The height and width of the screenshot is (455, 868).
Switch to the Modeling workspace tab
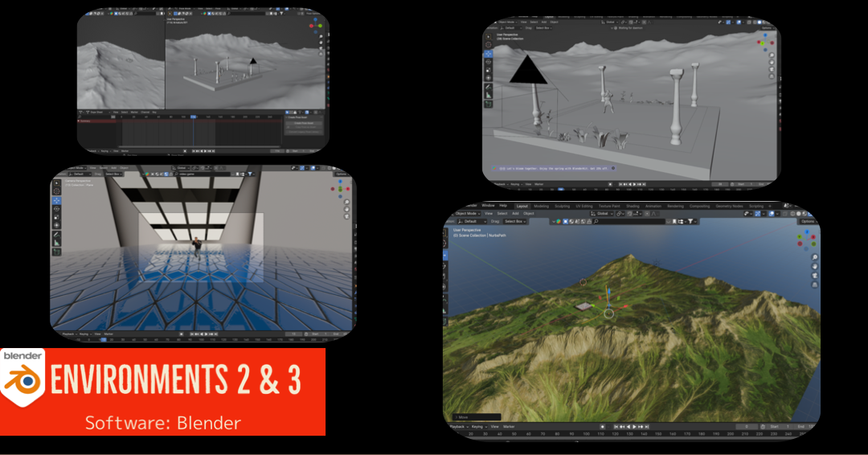coord(542,206)
